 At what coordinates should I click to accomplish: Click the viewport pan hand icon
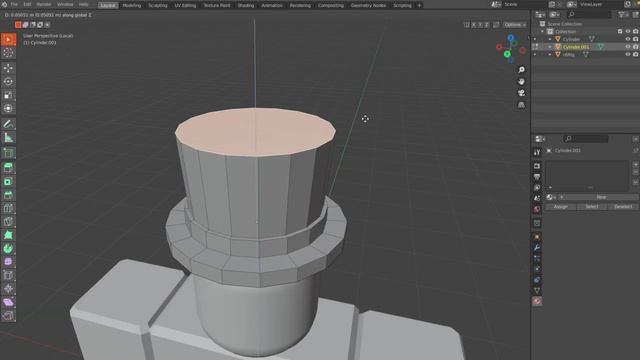(521, 82)
